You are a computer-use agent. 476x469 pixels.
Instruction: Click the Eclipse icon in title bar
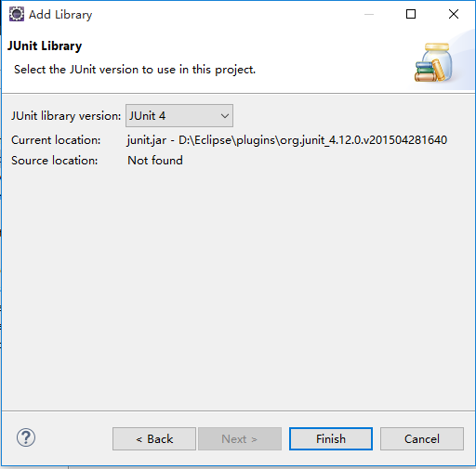[x=17, y=14]
